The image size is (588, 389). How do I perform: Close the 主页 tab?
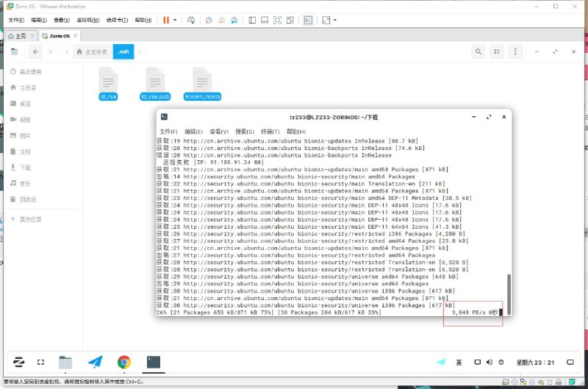point(32,35)
